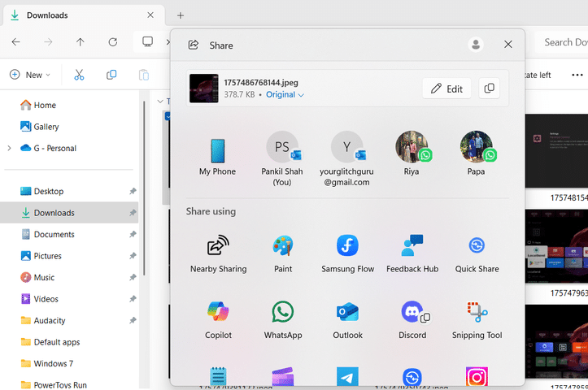Share using Quick Share
Image resolution: width=588 pixels, height=390 pixels.
coord(477,253)
